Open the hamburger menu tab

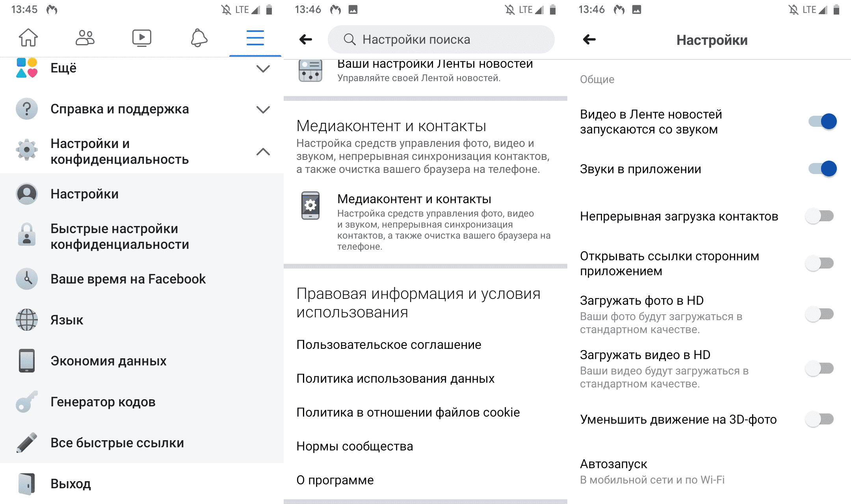(x=255, y=38)
